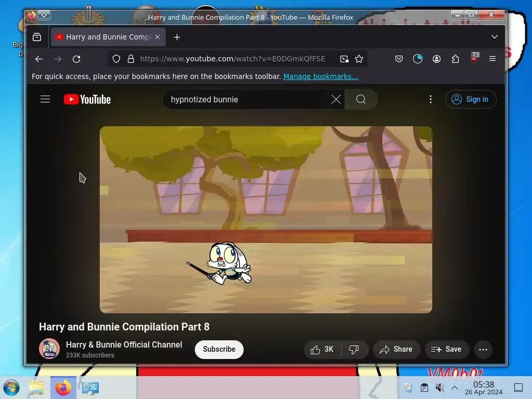532x399 pixels.
Task: Open Firefox application hamburger menu
Action: point(493,59)
